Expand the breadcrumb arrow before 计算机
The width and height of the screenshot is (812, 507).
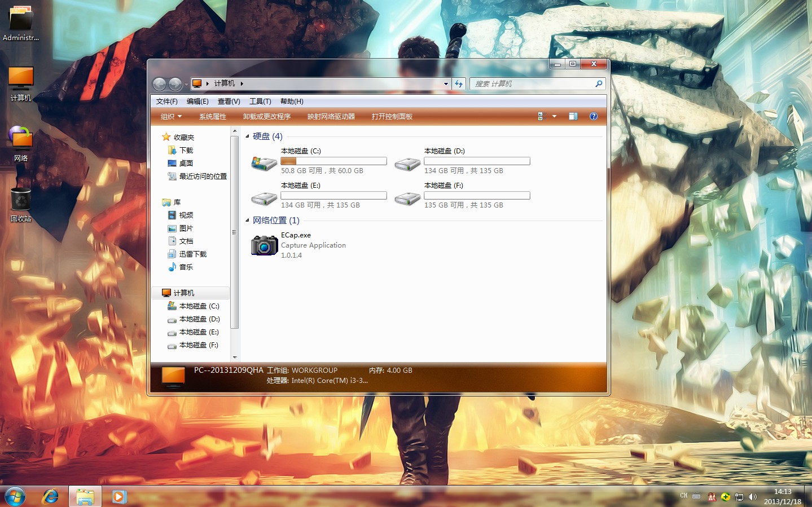(208, 83)
